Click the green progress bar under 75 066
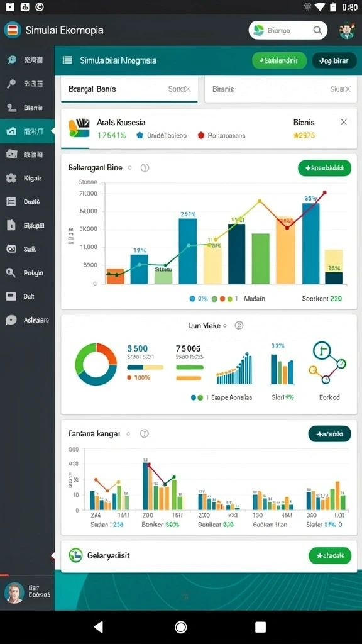362x644 pixels. (190, 367)
